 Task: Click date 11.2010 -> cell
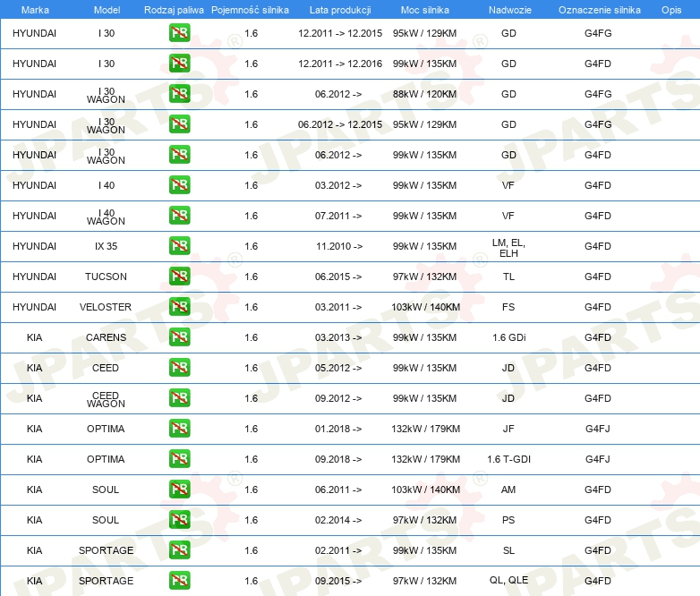(339, 246)
